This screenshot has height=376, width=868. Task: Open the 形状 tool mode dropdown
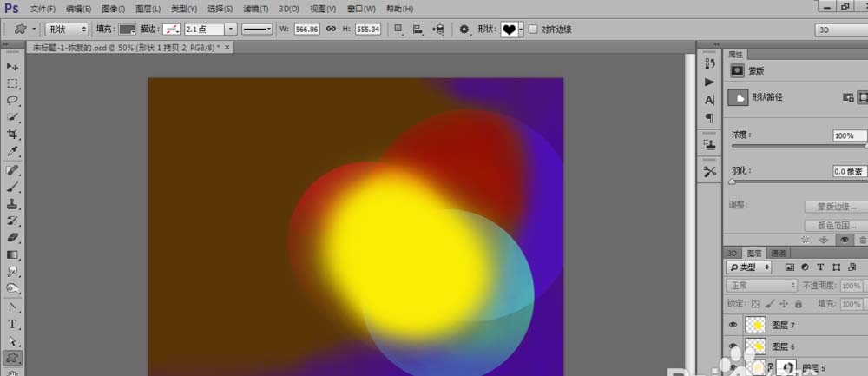tap(68, 29)
